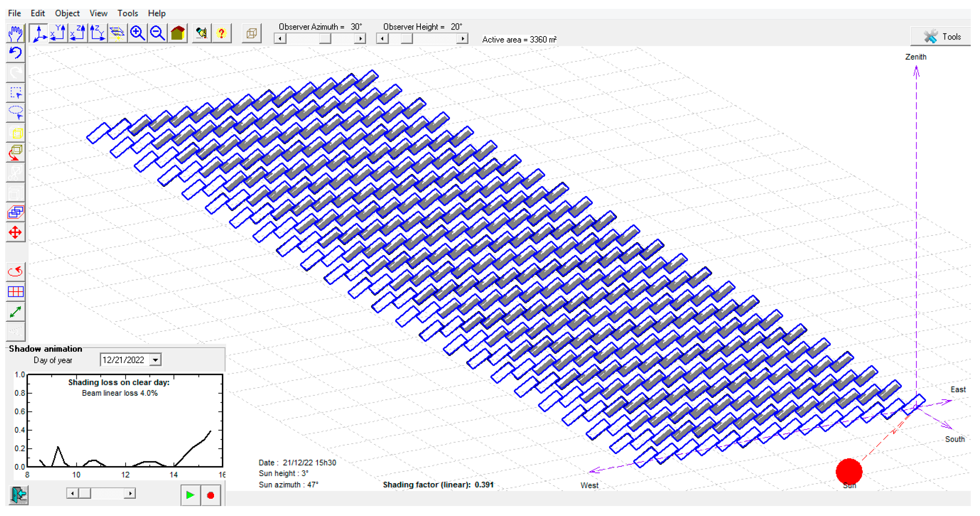Click the 'Shading factor (linear): 0.391' text
Screen dimensions: 980x516
438,485
